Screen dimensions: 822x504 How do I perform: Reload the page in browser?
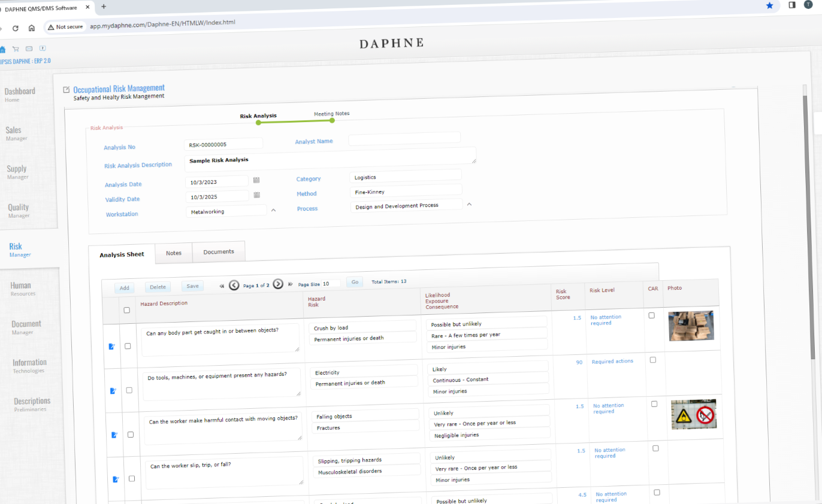tap(15, 28)
